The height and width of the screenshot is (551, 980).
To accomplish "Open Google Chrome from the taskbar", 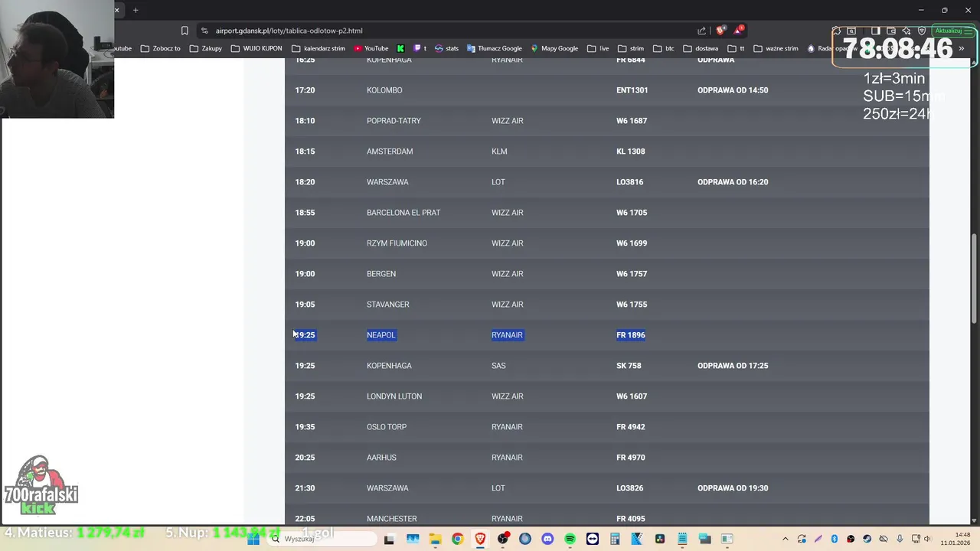I will [457, 539].
